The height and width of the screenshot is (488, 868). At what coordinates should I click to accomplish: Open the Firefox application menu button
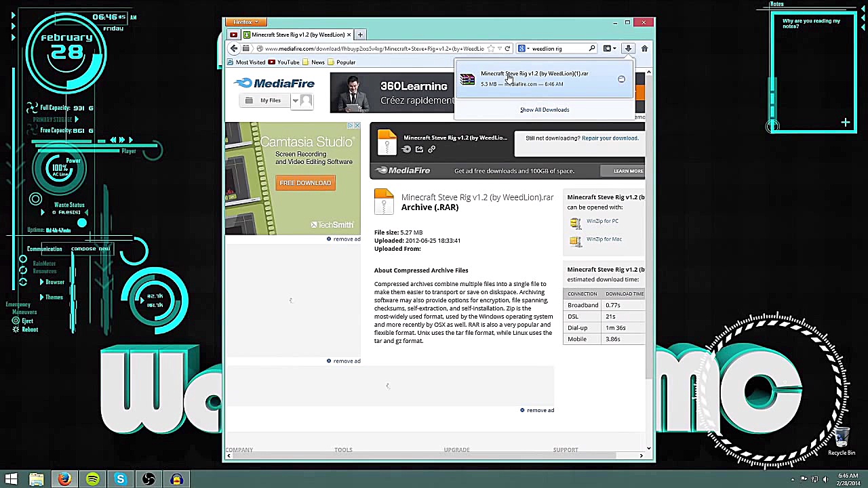(x=245, y=22)
